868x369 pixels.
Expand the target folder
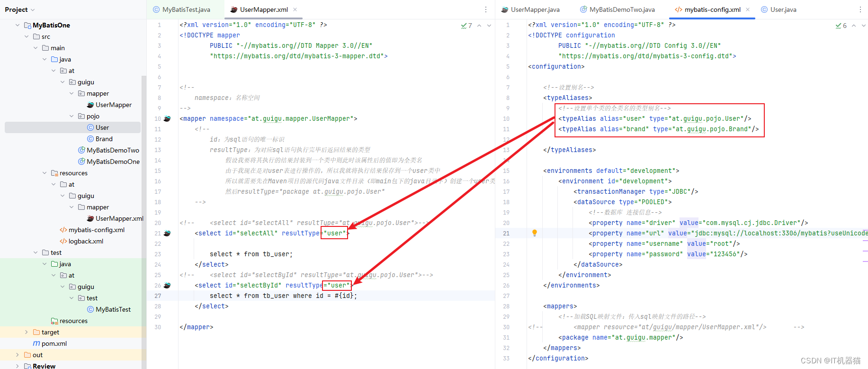27,332
